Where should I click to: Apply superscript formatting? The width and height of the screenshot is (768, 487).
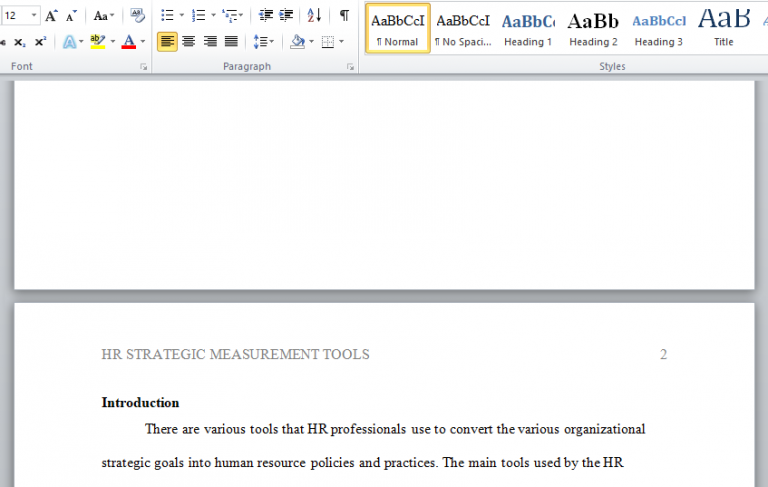[x=40, y=42]
